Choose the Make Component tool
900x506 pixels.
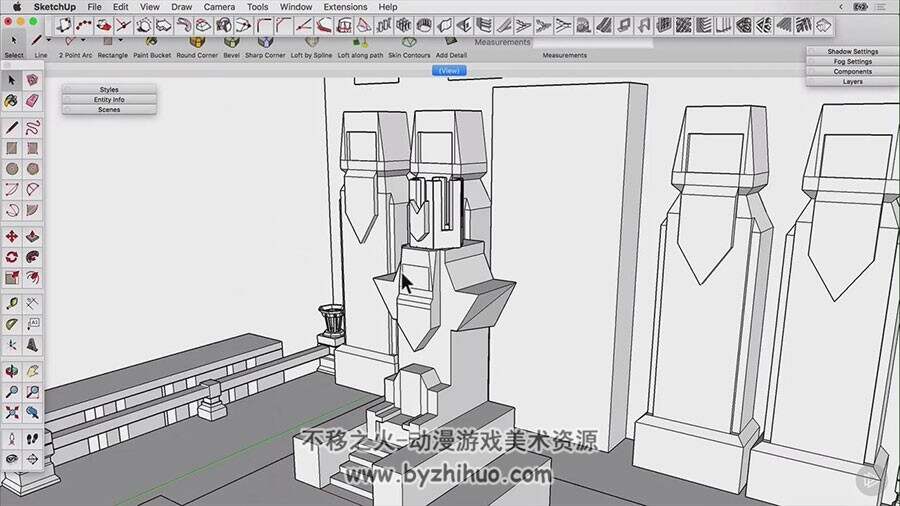[33, 80]
